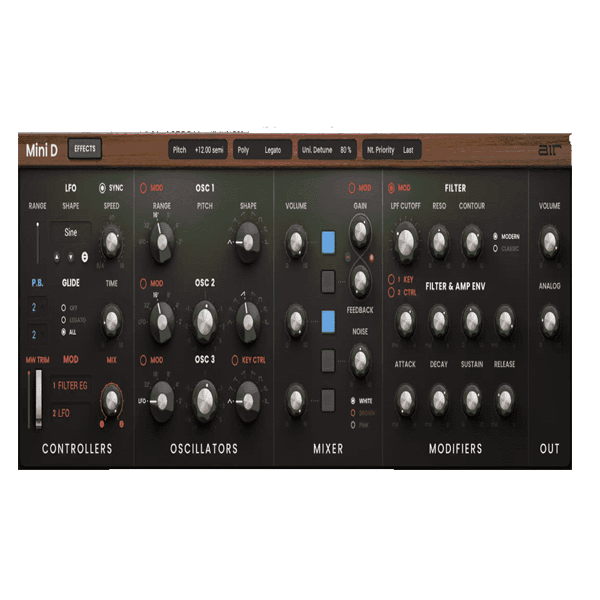Enable the 1 KEY tracking toggle
The height and width of the screenshot is (600, 600).
tap(391, 279)
